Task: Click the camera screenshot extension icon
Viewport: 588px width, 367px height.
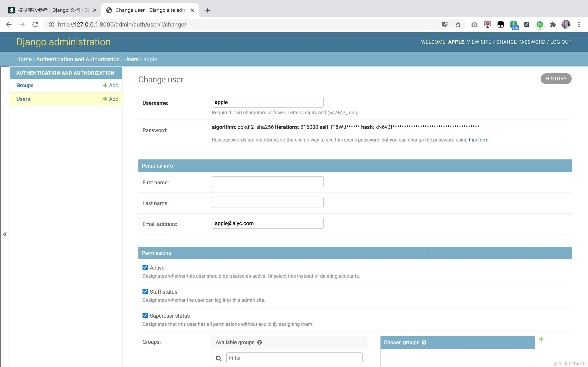Action: [474, 24]
